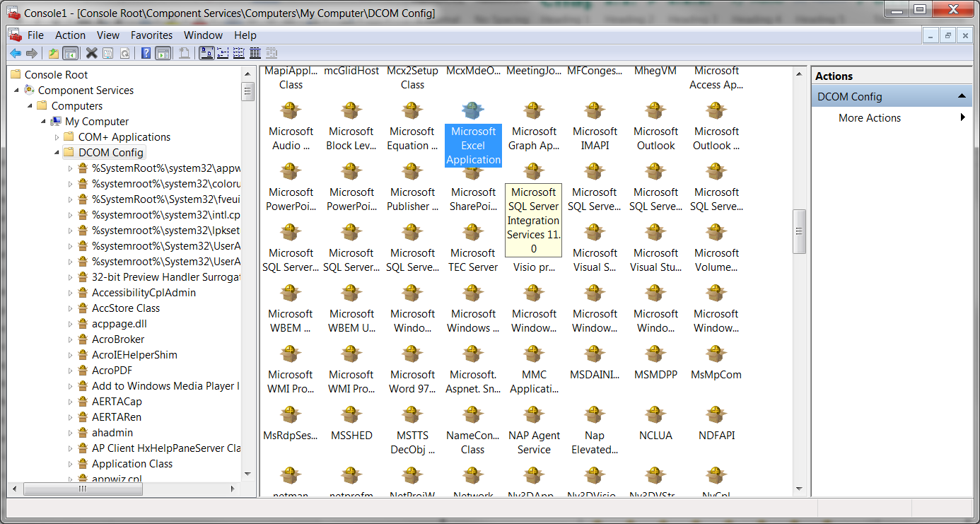Image resolution: width=980 pixels, height=524 pixels.
Task: Select the Microsoft Graph Ap... item
Action: point(534,126)
